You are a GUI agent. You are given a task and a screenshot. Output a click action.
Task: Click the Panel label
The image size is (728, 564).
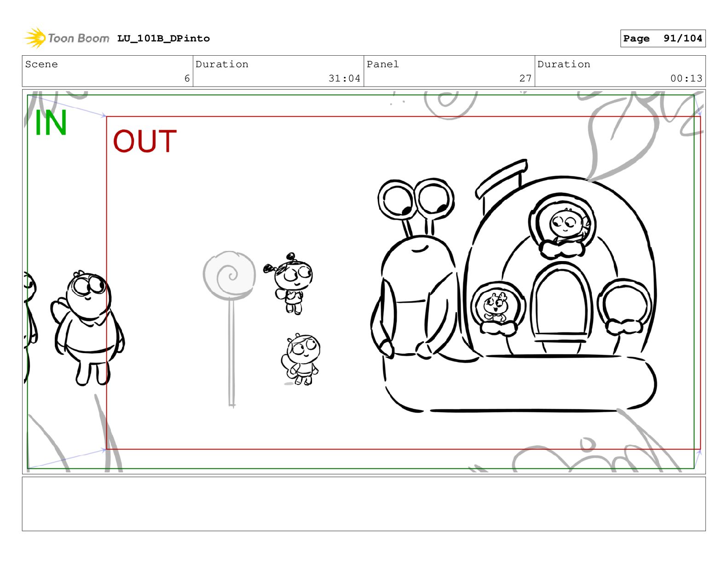click(x=382, y=64)
